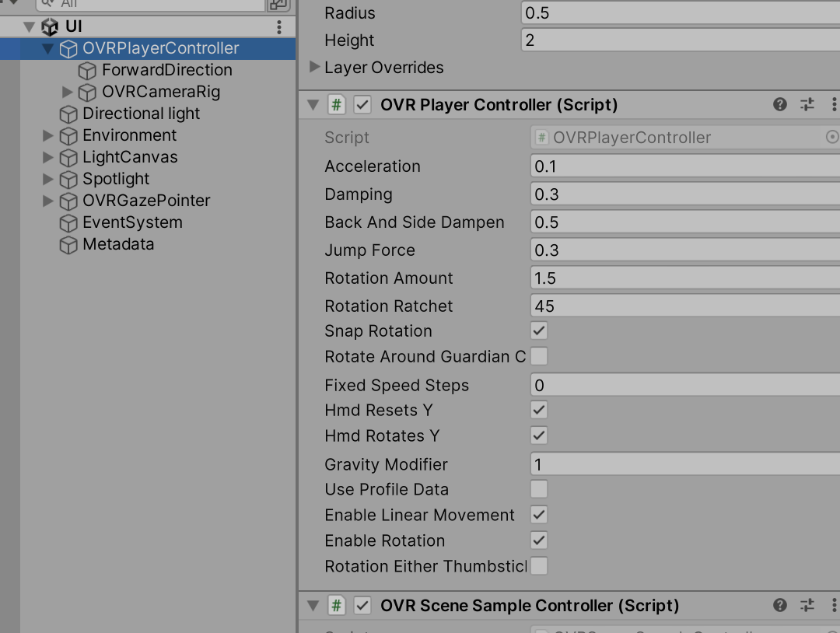This screenshot has height=633, width=840.
Task: Click the cube icon of LightCanvas
Action: [68, 158]
